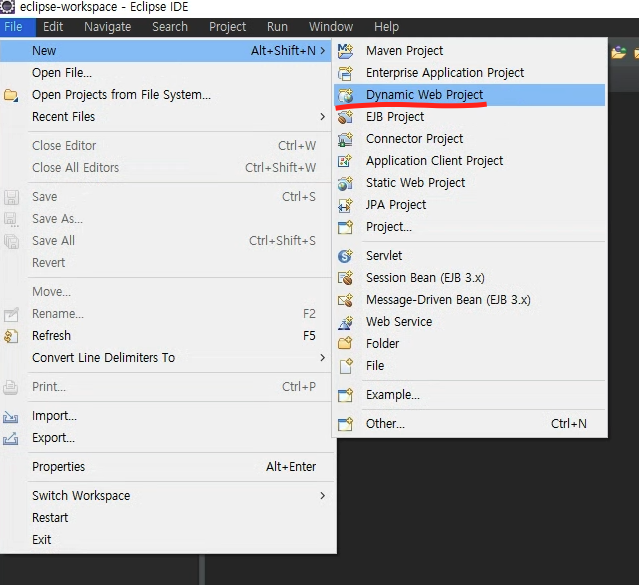639x585 pixels.
Task: Click the Connector Project icon
Action: (345, 139)
